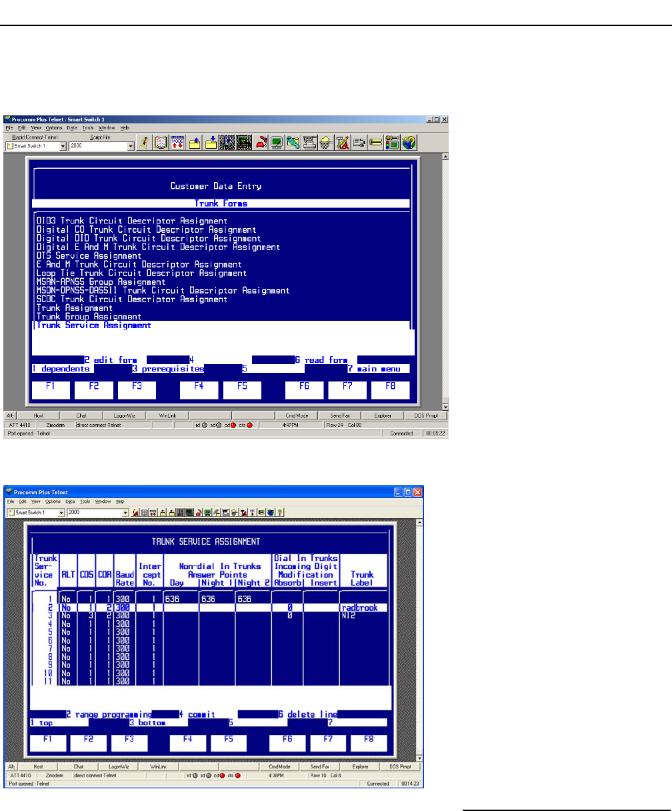The width and height of the screenshot is (672, 811).
Task: Click the 7 main menu softkey label
Action: (x=373, y=368)
